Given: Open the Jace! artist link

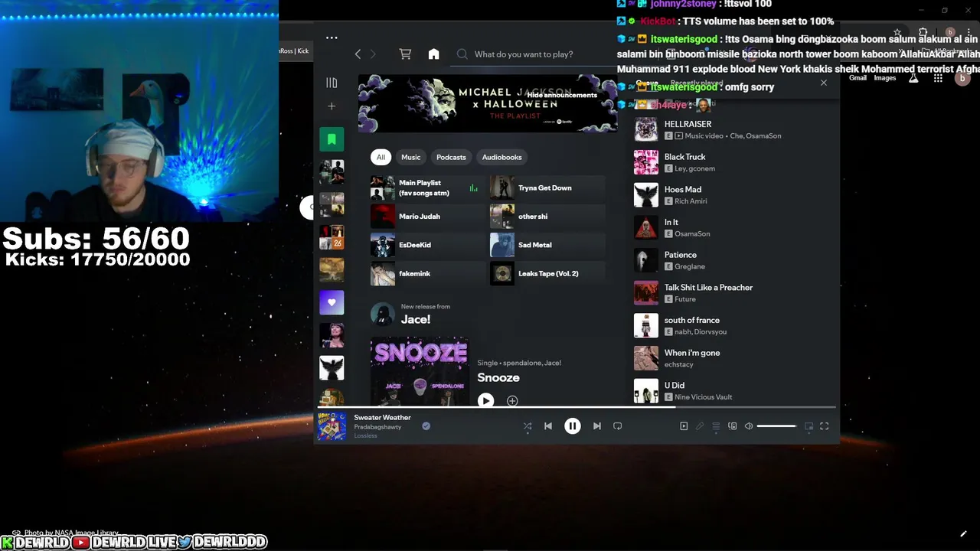Looking at the screenshot, I should pos(416,319).
